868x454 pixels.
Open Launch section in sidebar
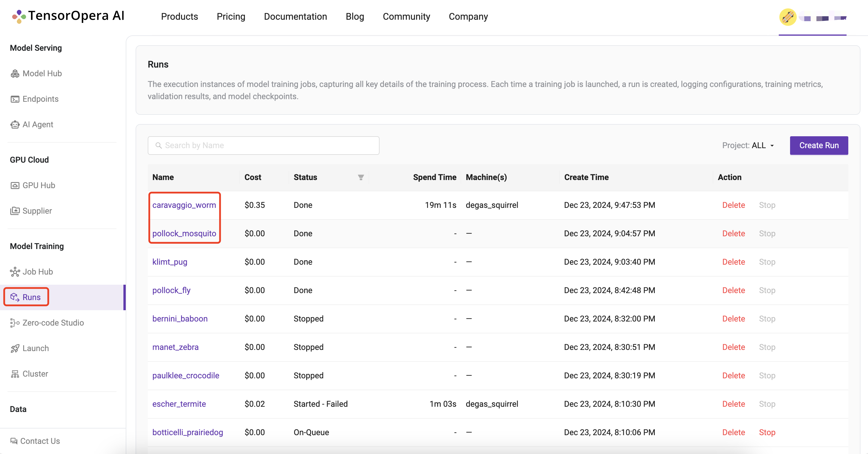(x=36, y=348)
